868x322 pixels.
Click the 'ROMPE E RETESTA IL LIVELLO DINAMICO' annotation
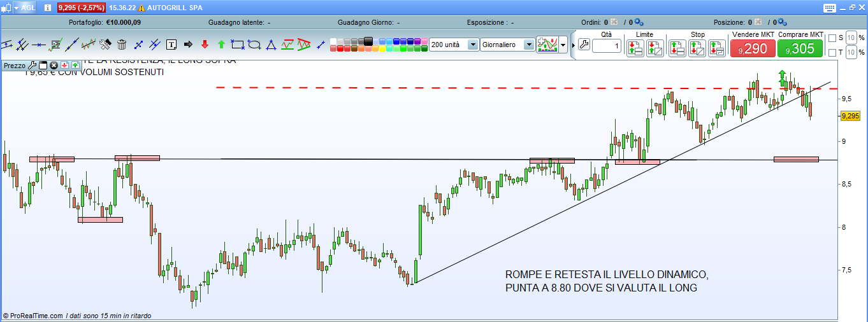click(x=606, y=274)
